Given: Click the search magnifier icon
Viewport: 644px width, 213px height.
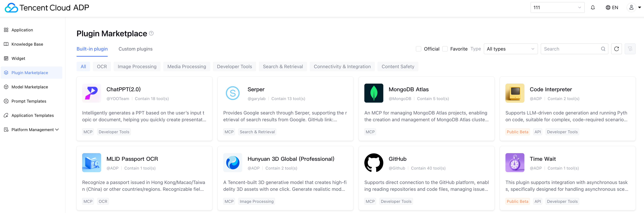Looking at the screenshot, I should 603,49.
